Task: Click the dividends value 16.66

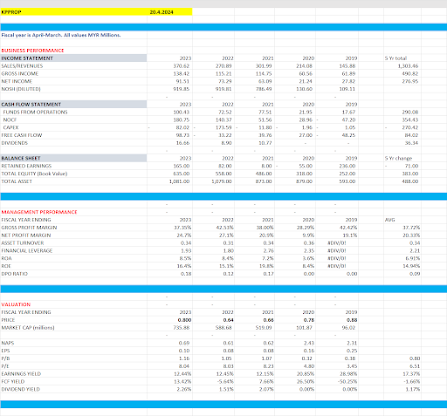Action: pos(183,143)
